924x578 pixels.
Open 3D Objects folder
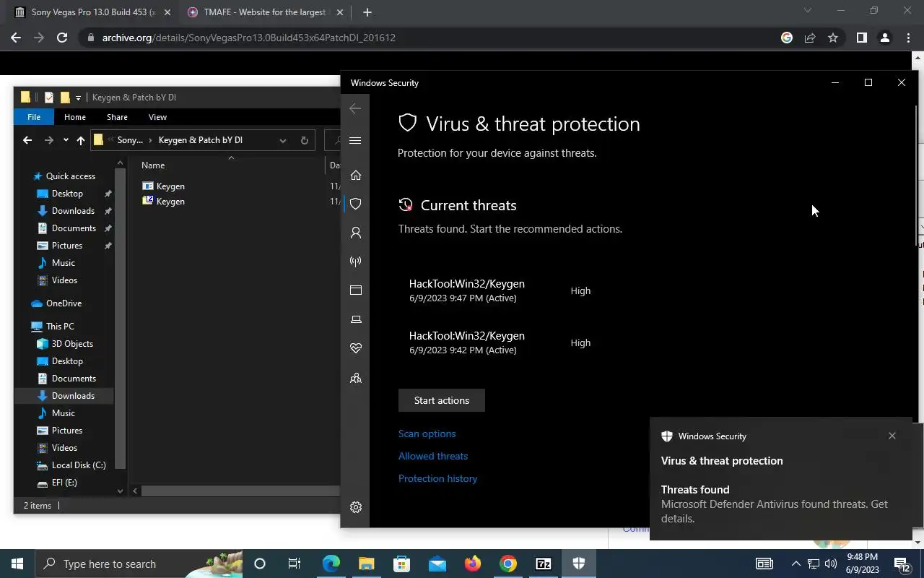72,344
